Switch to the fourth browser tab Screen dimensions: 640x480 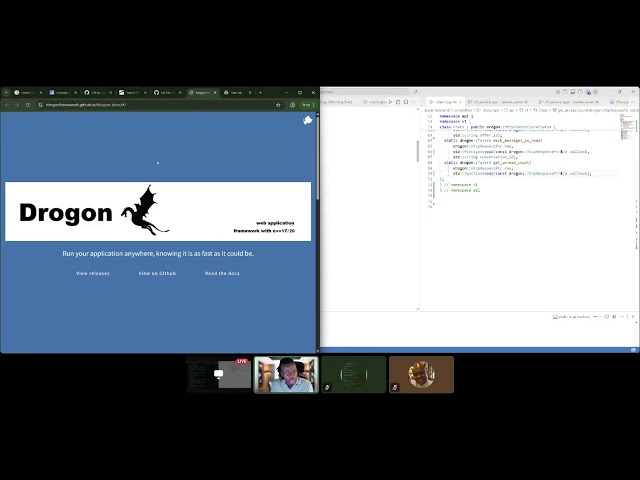pyautogui.click(x=132, y=93)
